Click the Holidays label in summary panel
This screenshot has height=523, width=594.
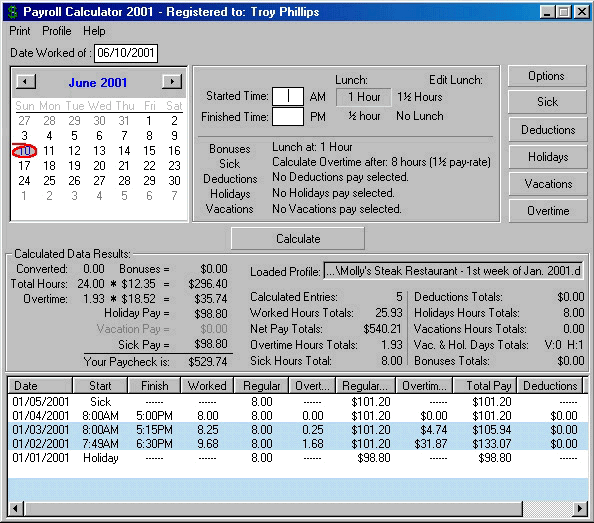(x=230, y=194)
